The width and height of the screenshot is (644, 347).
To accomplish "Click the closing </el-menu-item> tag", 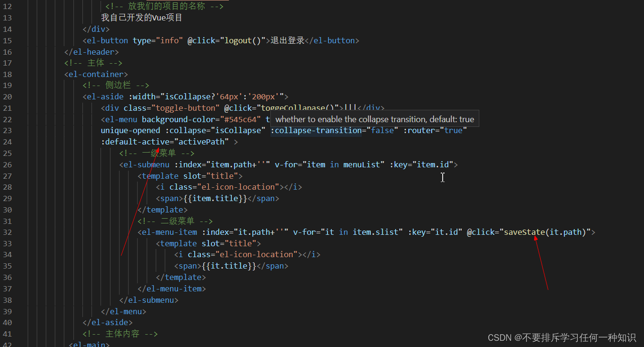I will 172,289.
